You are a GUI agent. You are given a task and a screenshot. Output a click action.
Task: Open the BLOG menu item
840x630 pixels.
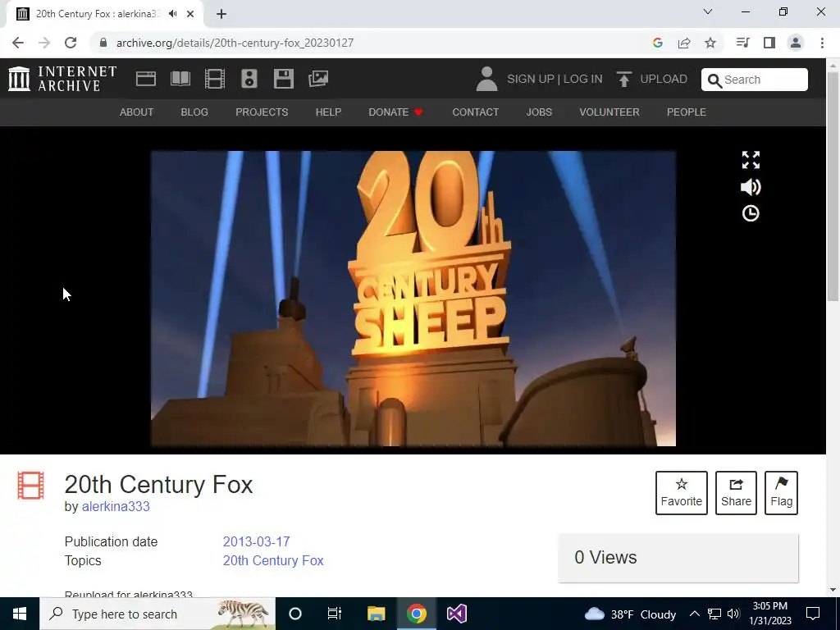click(194, 112)
